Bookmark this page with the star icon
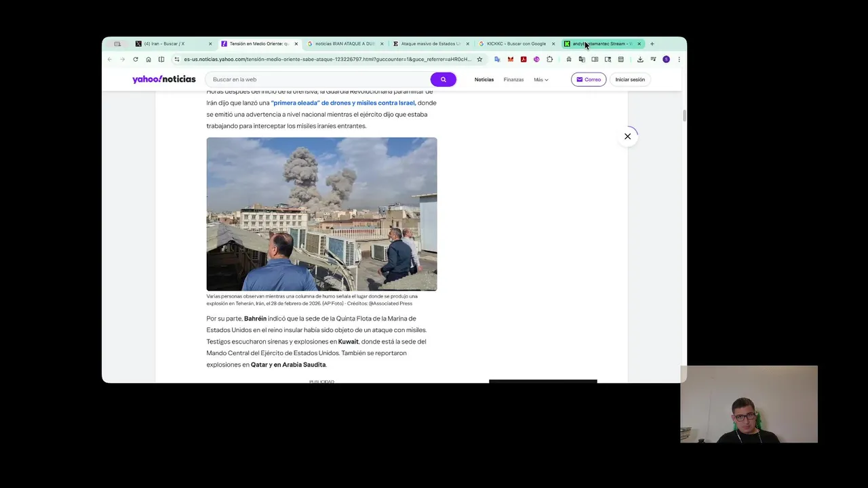The width and height of the screenshot is (868, 488). (479, 59)
